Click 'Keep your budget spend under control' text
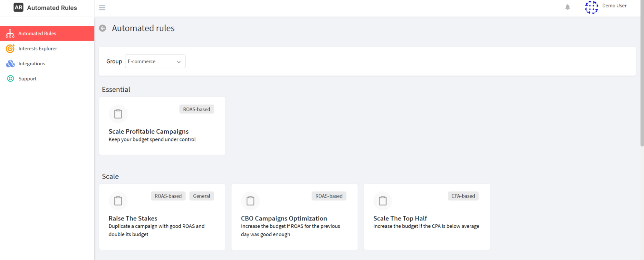Screen dimensions: 644x260 pos(152,139)
